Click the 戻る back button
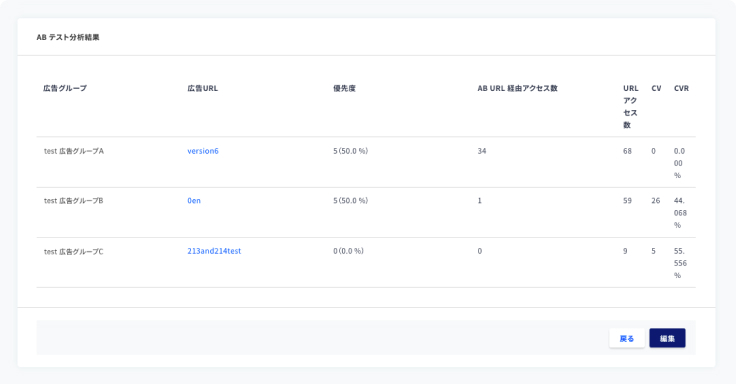This screenshot has width=736, height=384. (627, 338)
